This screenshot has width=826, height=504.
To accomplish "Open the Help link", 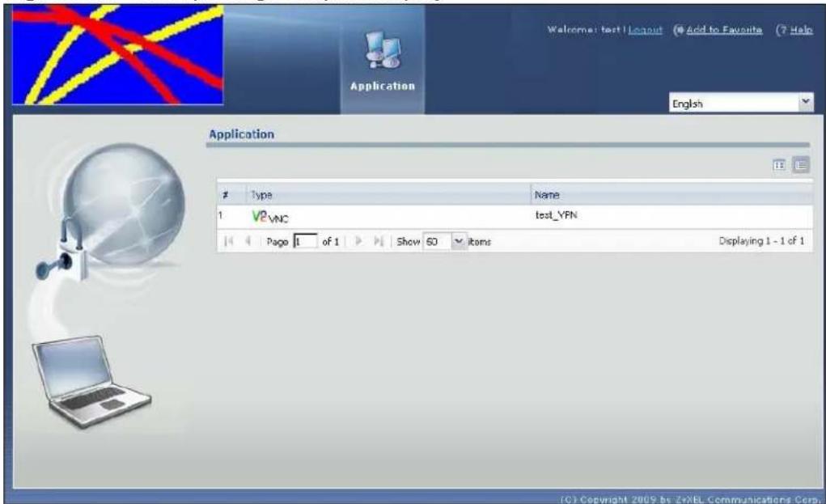I will point(801,30).
